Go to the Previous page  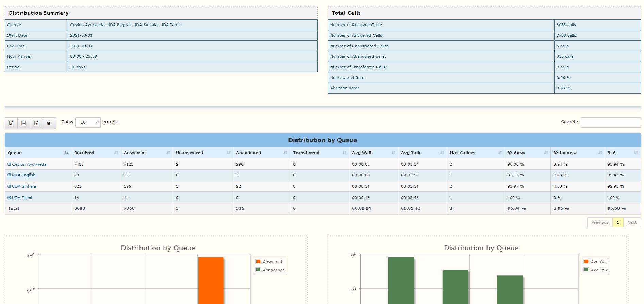point(600,222)
